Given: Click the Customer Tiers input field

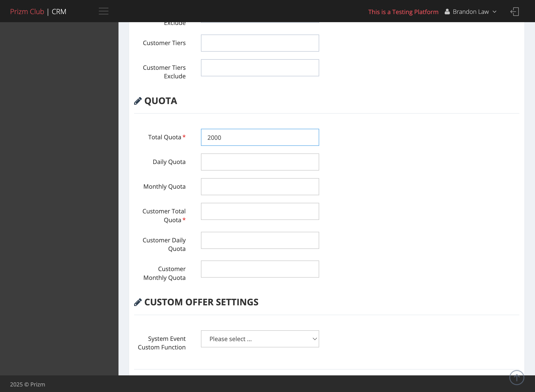Looking at the screenshot, I should point(260,43).
